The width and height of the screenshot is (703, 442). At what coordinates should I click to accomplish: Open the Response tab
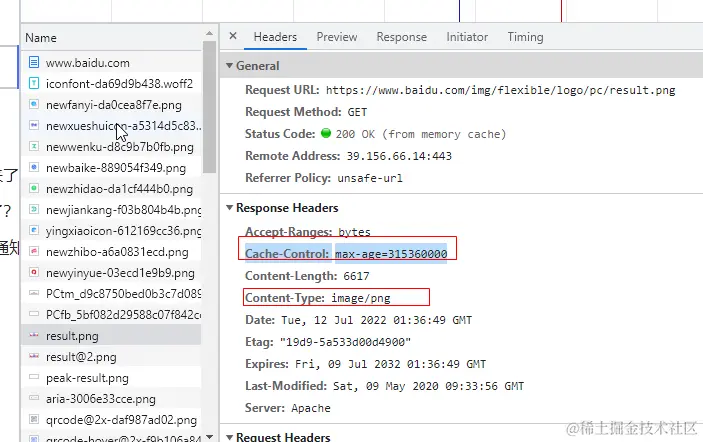coord(401,37)
